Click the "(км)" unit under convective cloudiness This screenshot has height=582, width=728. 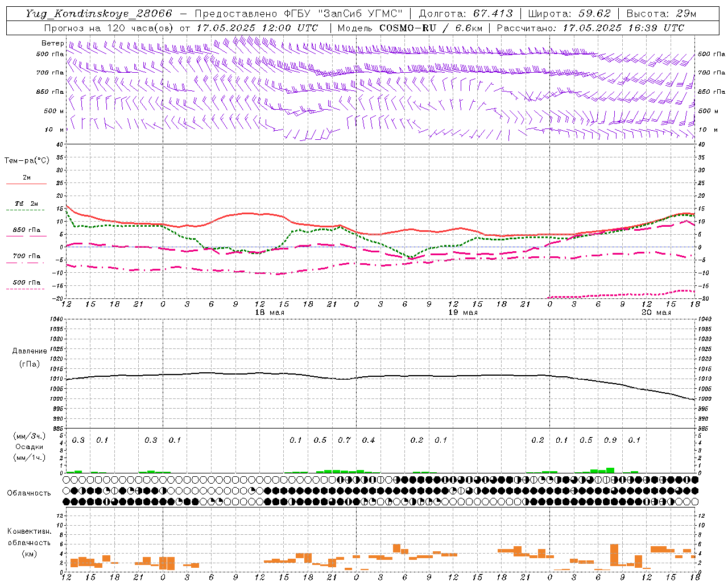click(x=29, y=554)
